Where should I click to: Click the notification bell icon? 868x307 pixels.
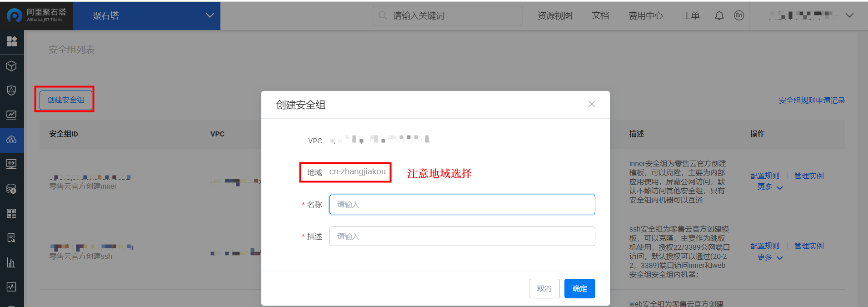pyautogui.click(x=719, y=16)
